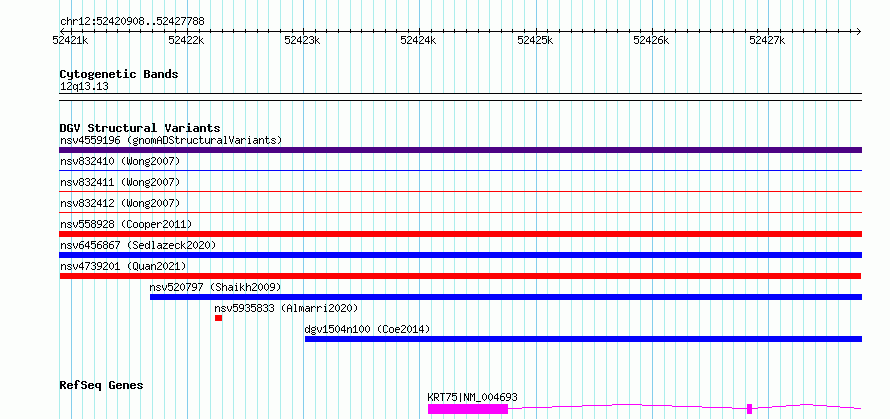Click the 52423k ruler label

303,40
